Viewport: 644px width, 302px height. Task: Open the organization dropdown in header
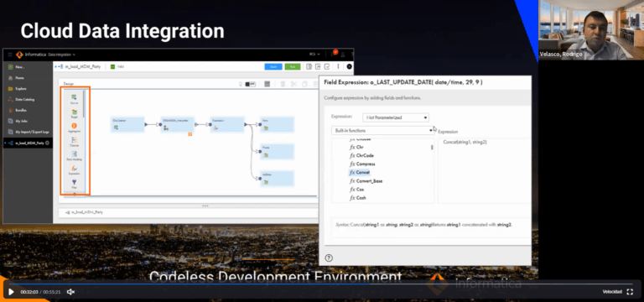pyautogui.click(x=314, y=55)
